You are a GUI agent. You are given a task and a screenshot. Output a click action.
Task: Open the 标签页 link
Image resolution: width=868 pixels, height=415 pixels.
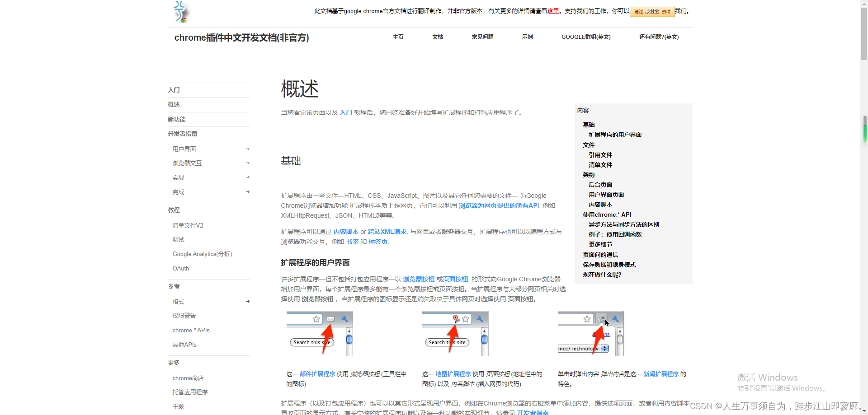378,242
